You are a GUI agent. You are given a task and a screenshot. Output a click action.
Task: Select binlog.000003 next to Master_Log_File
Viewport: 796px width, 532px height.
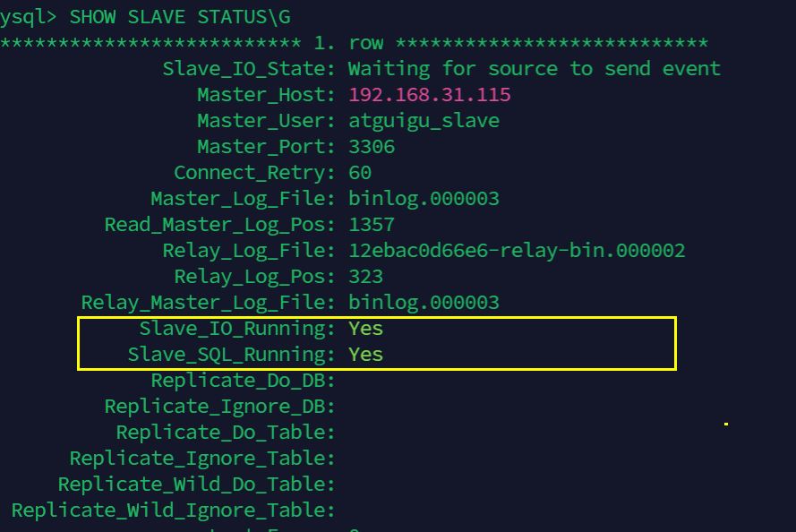[x=424, y=199]
